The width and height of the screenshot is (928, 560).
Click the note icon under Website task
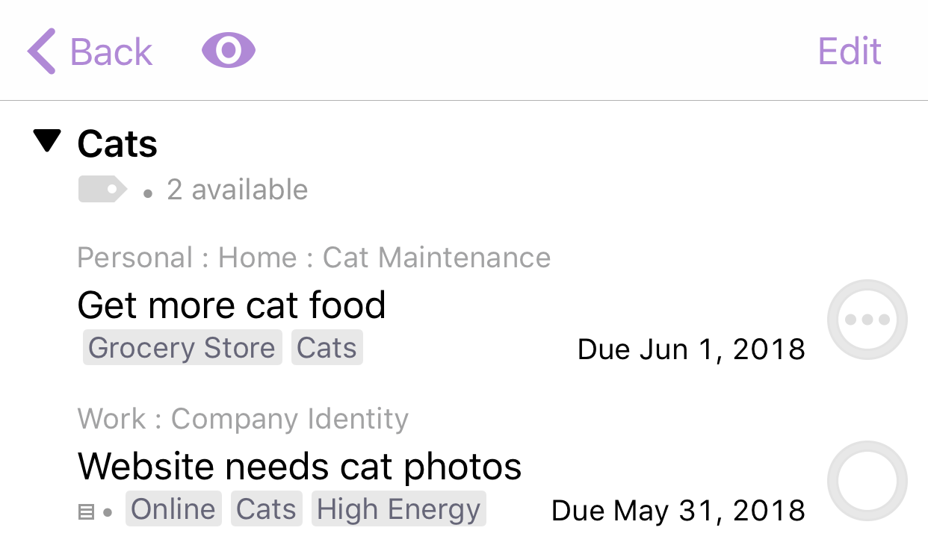pyautogui.click(x=87, y=512)
